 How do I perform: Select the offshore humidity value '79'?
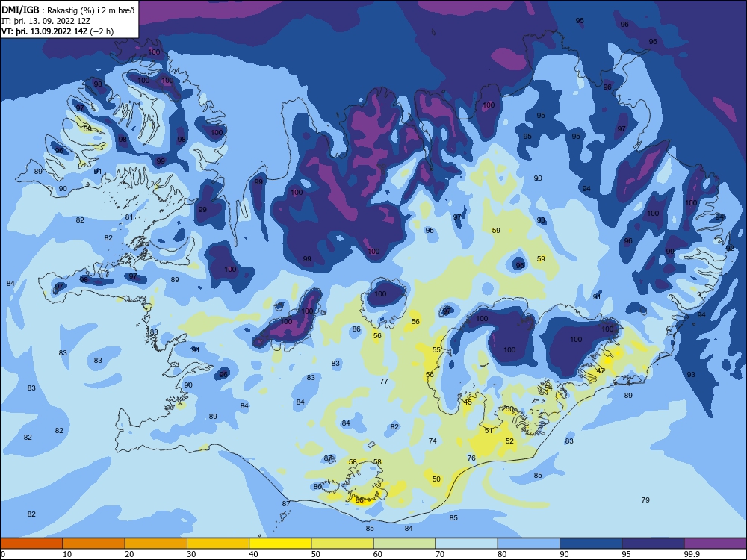coord(645,500)
